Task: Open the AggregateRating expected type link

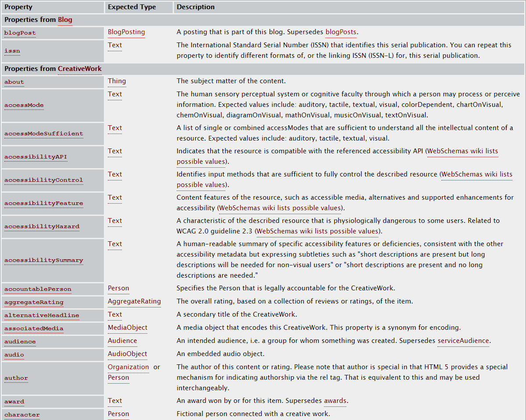Action: point(134,302)
